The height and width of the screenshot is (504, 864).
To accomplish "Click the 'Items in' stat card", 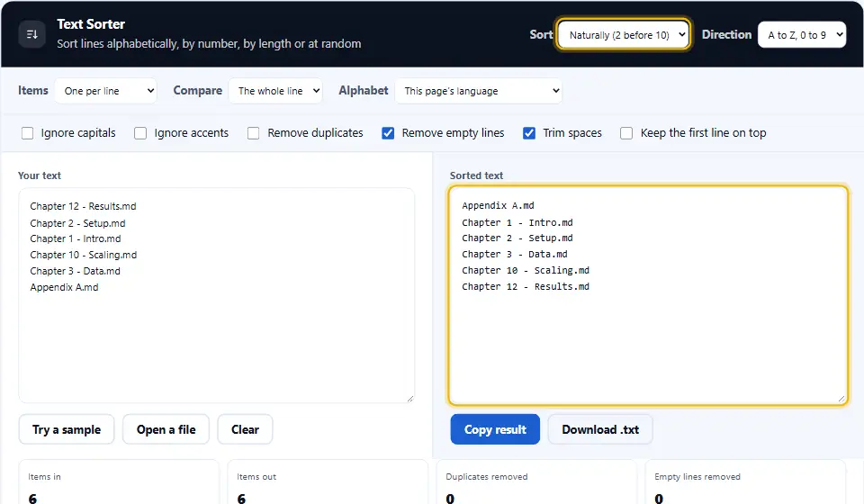I will [x=119, y=482].
